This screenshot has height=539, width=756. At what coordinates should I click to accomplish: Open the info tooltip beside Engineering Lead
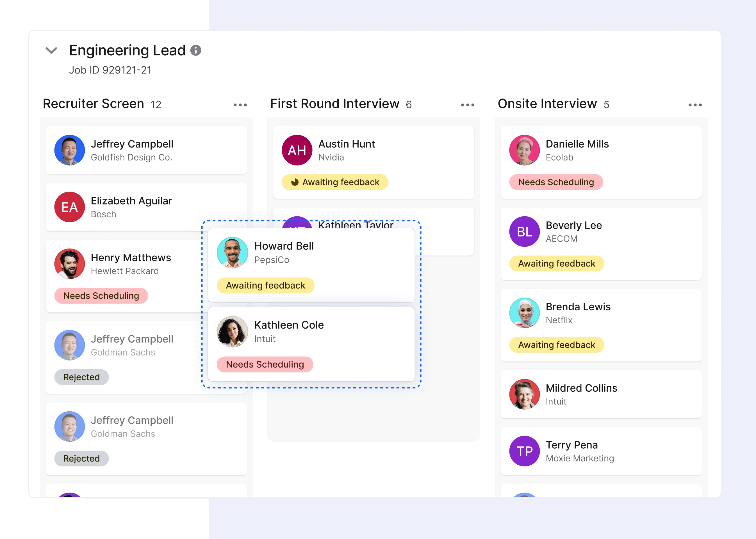click(x=196, y=51)
